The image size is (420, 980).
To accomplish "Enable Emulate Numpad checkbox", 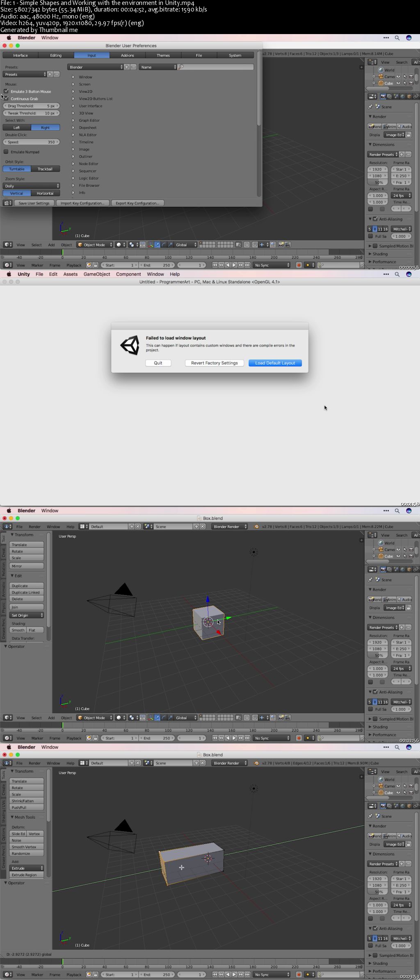I will coord(6,152).
